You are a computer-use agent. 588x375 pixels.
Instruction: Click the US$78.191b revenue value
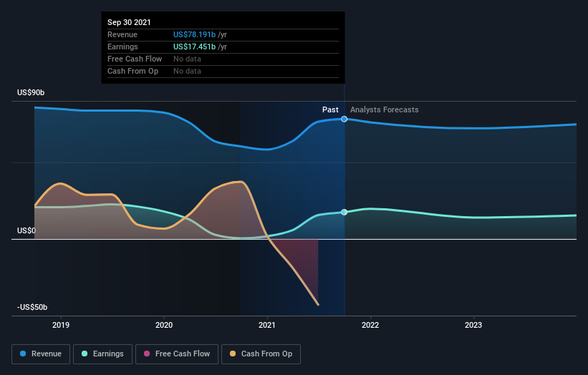(194, 34)
